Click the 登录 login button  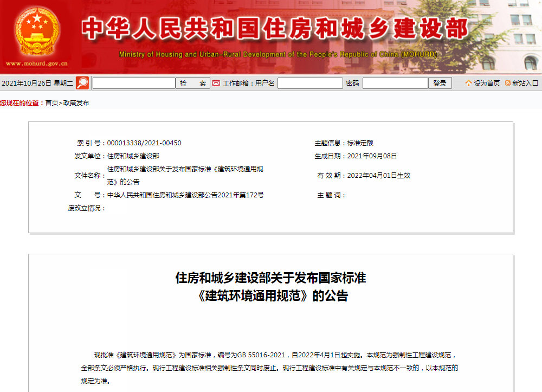pos(440,83)
